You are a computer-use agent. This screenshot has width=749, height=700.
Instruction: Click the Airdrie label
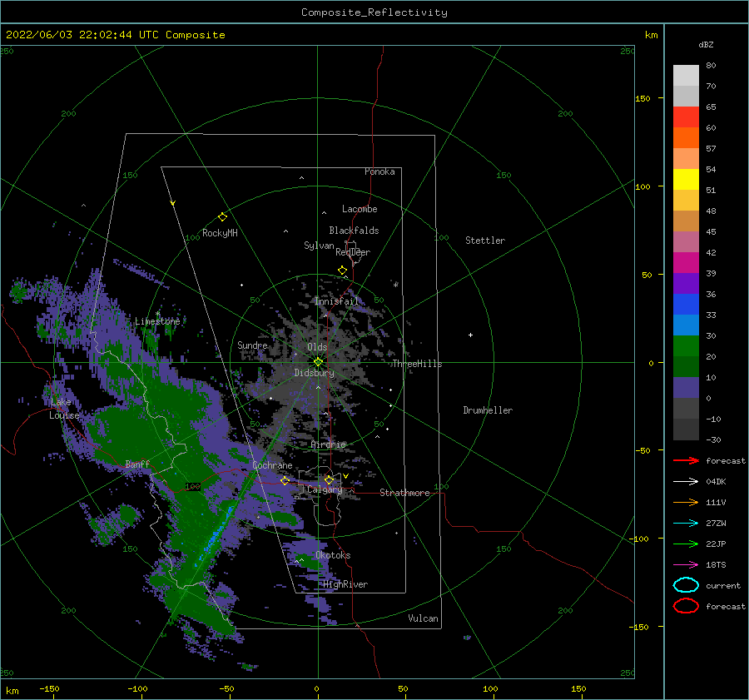[x=328, y=444]
